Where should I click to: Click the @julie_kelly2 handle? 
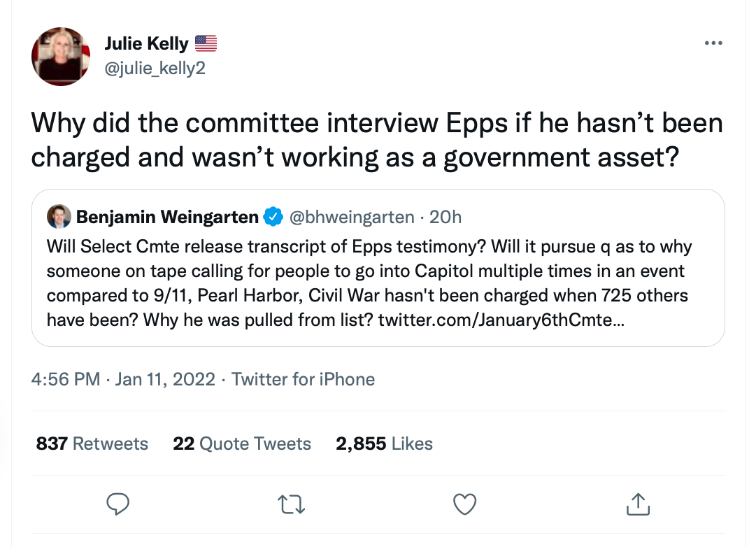[x=155, y=68]
